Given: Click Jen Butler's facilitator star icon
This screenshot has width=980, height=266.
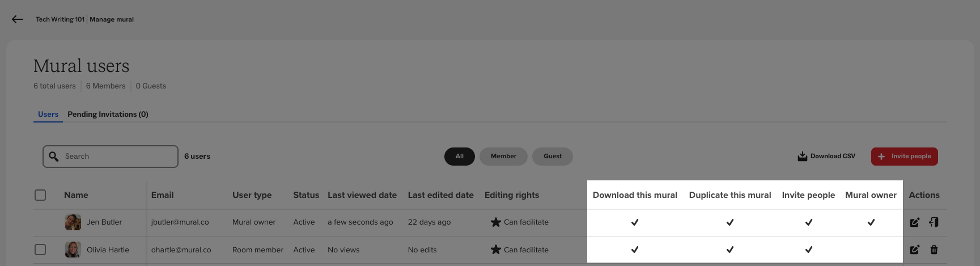Looking at the screenshot, I should click(x=496, y=222).
